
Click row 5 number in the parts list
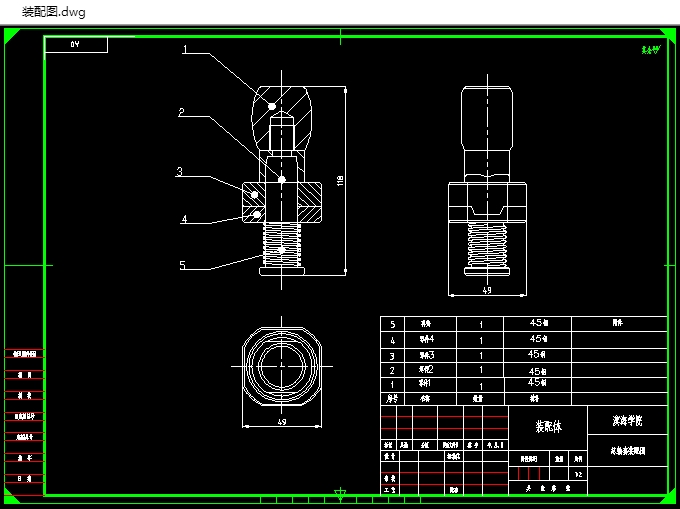392,325
